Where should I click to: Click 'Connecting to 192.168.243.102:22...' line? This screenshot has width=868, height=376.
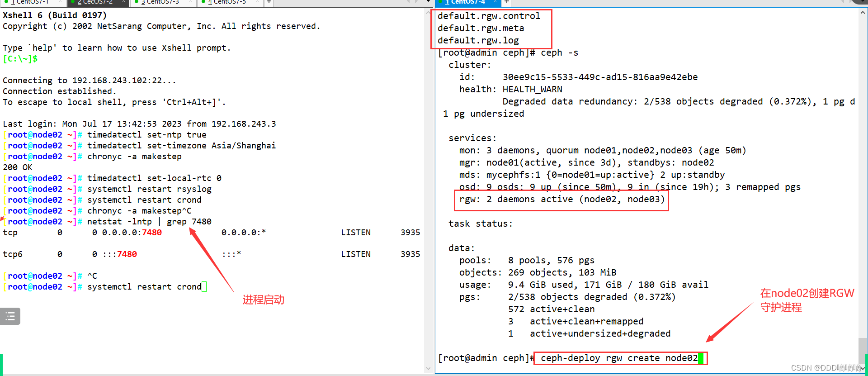90,80
